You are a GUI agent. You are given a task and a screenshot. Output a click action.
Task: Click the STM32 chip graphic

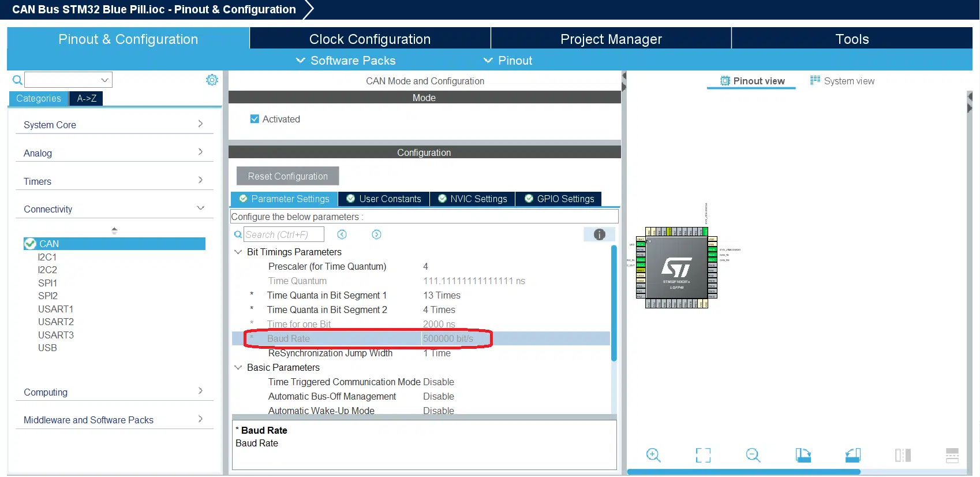click(676, 267)
